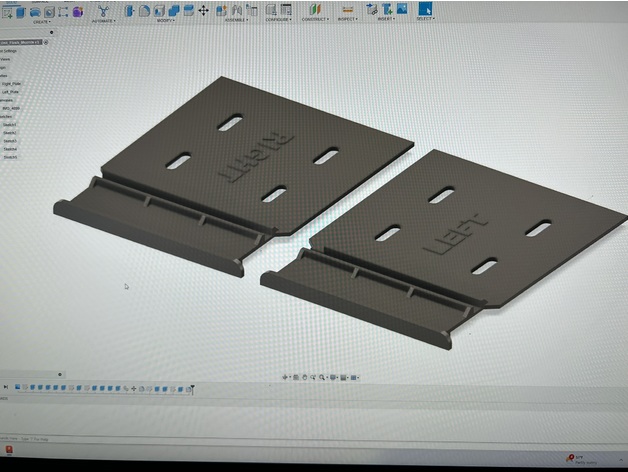Image resolution: width=628 pixels, height=472 pixels.
Task: Select Right_Plate body in browser
Action: (x=11, y=84)
